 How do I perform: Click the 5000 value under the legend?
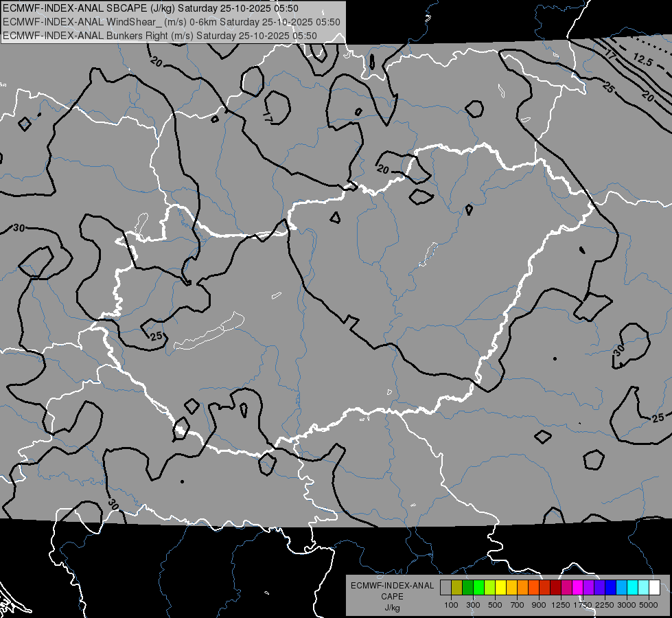click(x=649, y=605)
